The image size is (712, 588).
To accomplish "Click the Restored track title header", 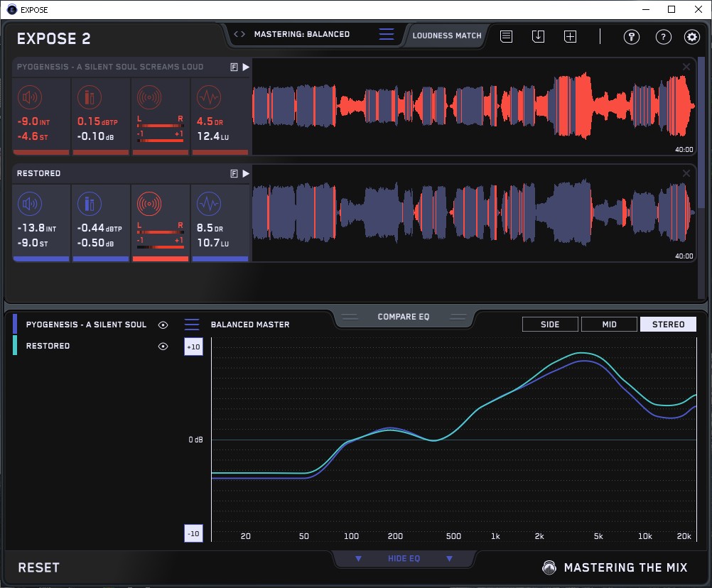I will (38, 173).
